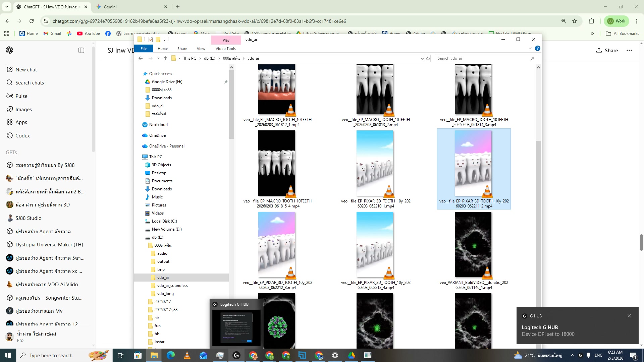Click the up-one-level arrow in File Explorer
The width and height of the screenshot is (644, 362).
tap(165, 58)
